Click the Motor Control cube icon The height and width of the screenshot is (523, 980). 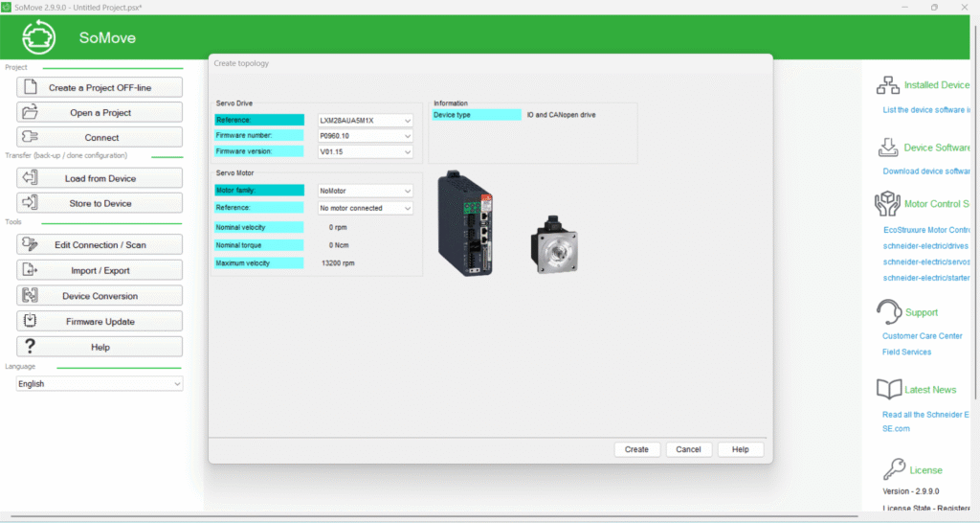(888, 203)
